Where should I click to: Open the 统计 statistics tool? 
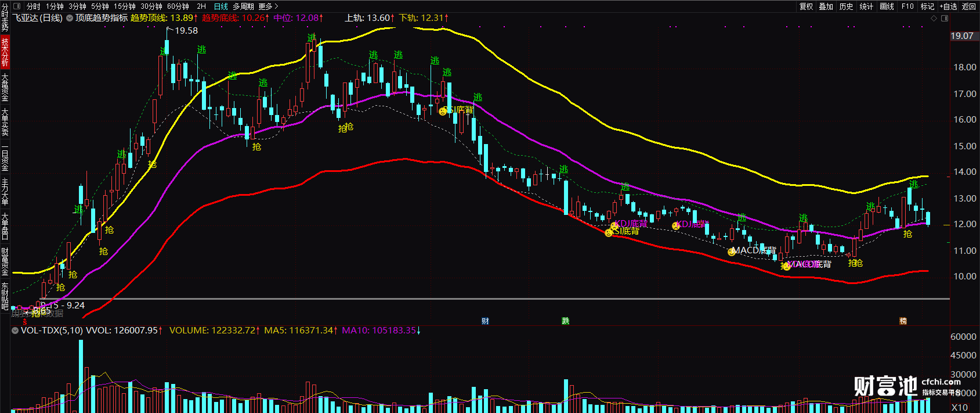866,6
